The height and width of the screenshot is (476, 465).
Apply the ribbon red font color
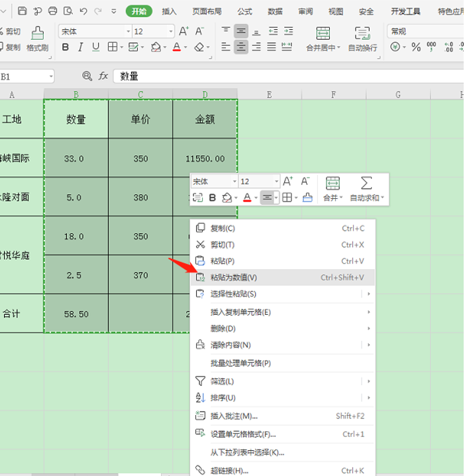(177, 47)
